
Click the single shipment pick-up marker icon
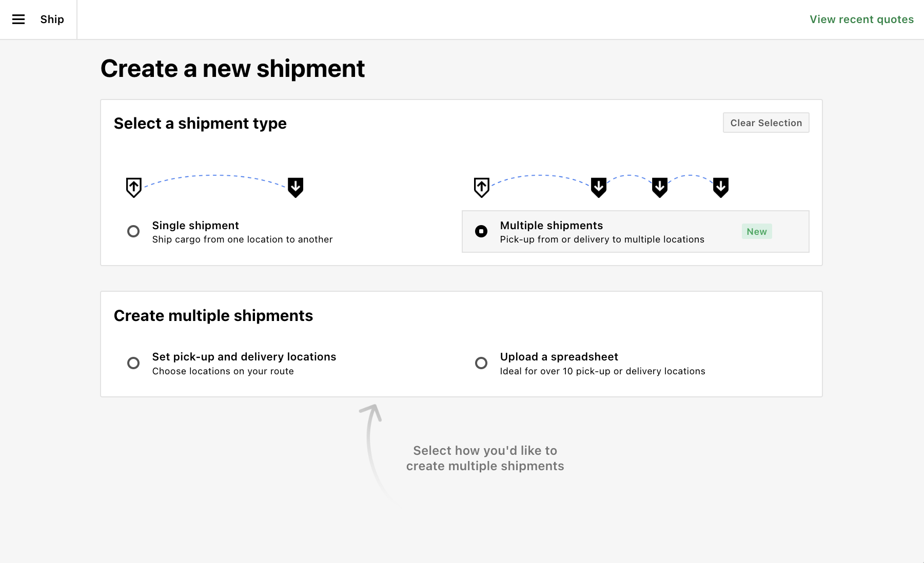pos(134,188)
